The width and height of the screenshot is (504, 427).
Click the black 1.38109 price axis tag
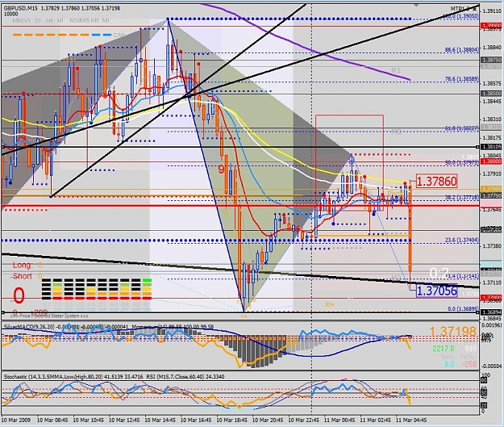point(491,147)
